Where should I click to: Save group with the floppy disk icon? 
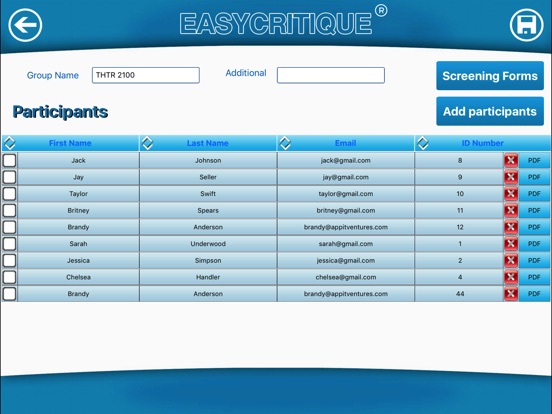tap(526, 25)
